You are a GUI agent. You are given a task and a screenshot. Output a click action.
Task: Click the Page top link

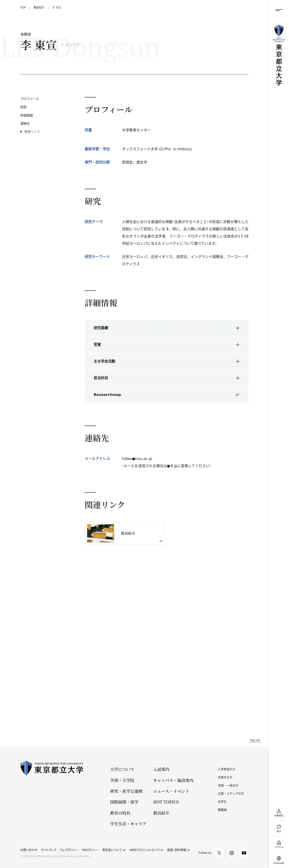pos(255,740)
